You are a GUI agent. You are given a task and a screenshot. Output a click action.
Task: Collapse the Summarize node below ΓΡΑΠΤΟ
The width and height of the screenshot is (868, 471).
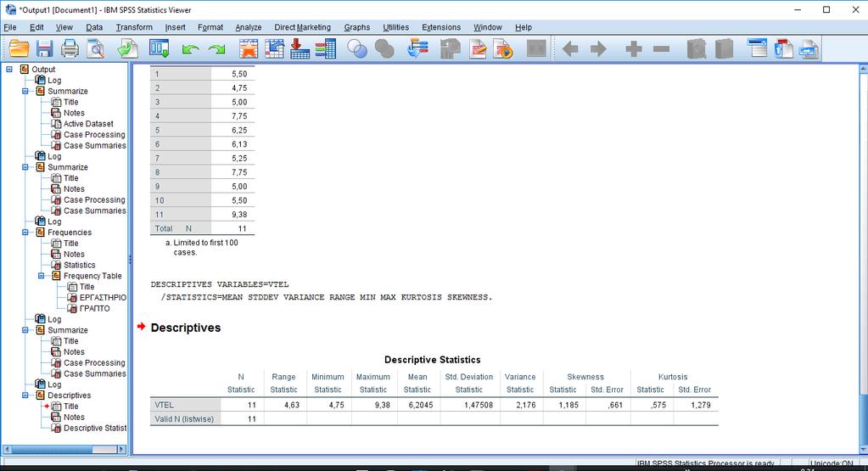pyautogui.click(x=25, y=330)
